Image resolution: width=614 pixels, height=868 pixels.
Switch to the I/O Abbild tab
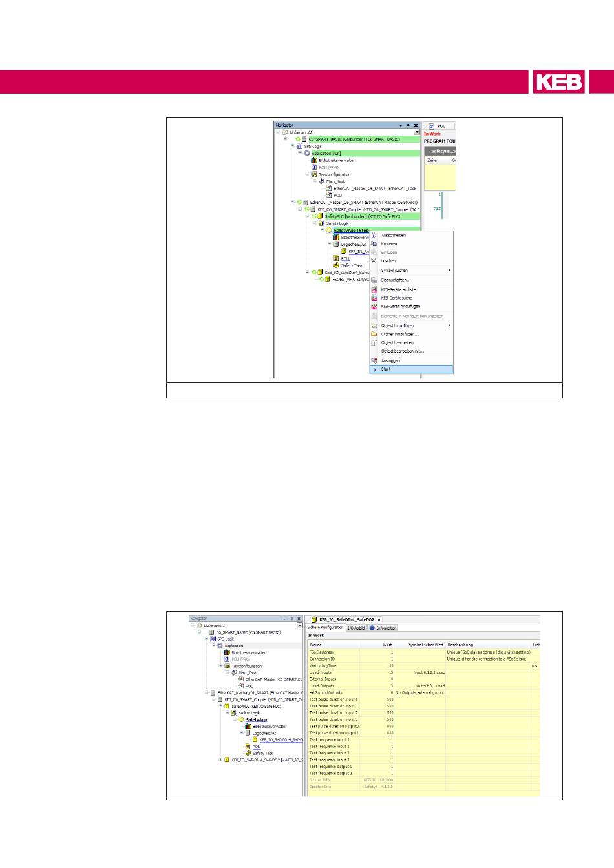(356, 628)
